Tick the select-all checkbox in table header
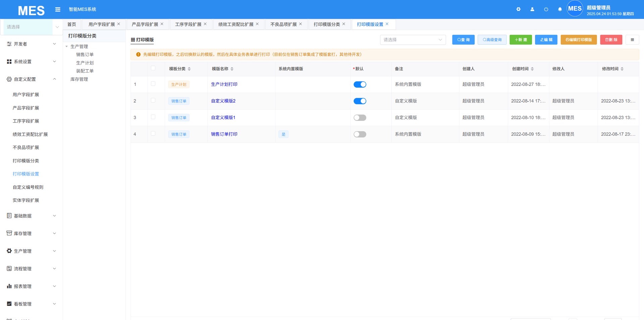The image size is (644, 320). [153, 68]
